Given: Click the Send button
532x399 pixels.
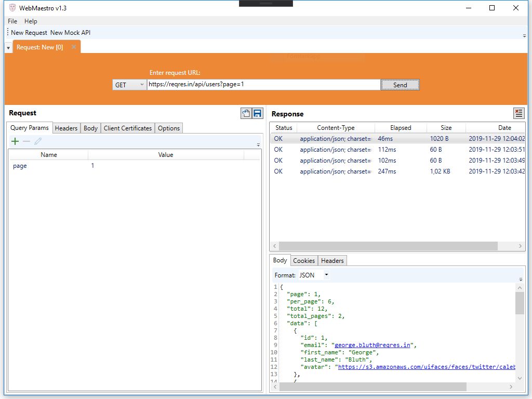Looking at the screenshot, I should [x=400, y=84].
